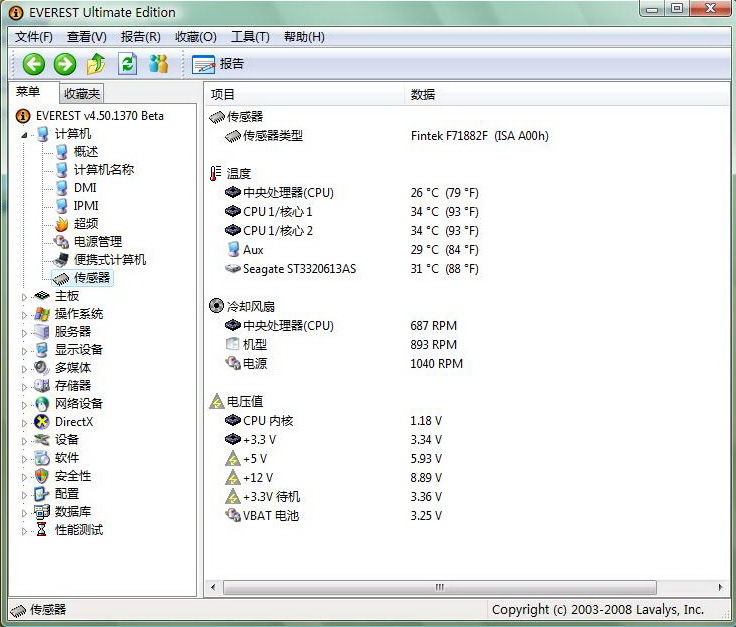Expand the 操作系统 tree node
Viewport: 736px width, 627px height.
[x=25, y=314]
